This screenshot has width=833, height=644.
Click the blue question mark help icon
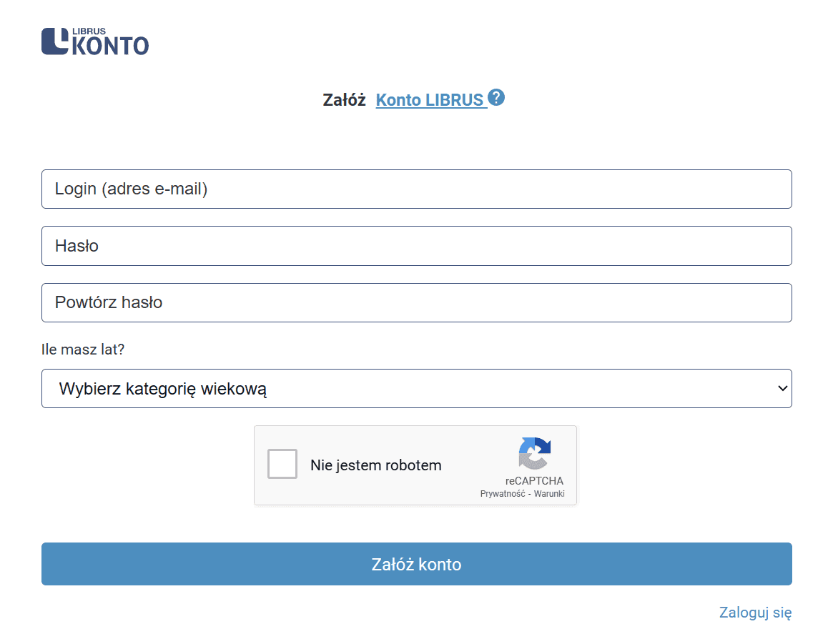tap(496, 98)
